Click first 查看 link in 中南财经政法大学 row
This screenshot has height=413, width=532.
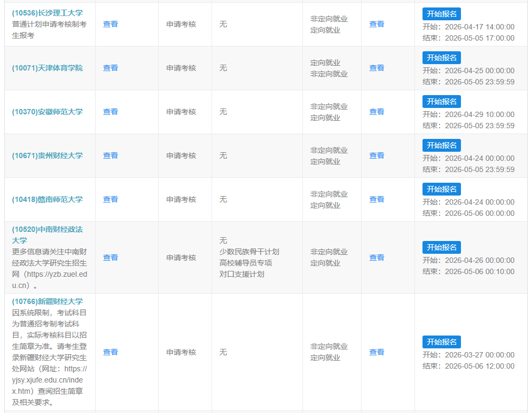tap(110, 258)
